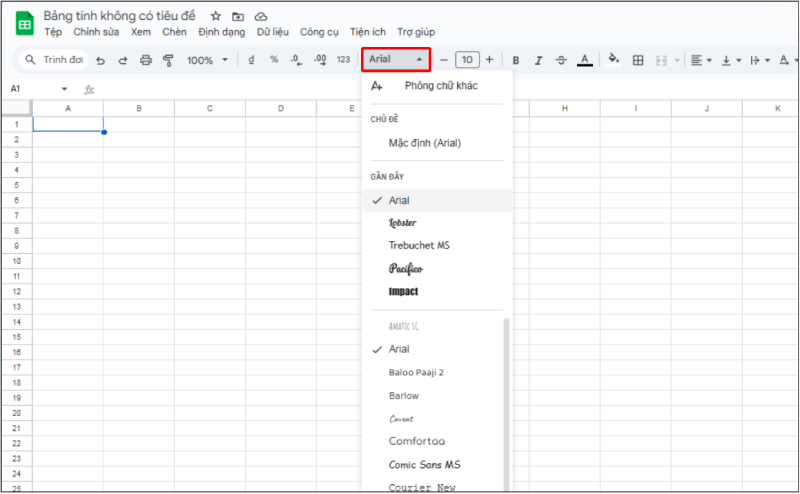
Task: Open the text color picker
Action: point(585,60)
